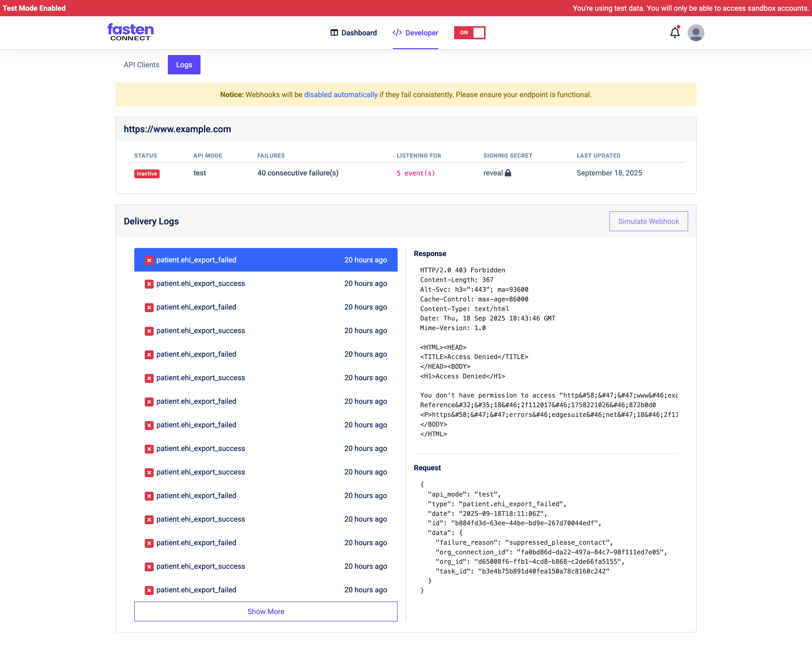Click the red X on the selected log entry
812x651 pixels.
[x=149, y=260]
